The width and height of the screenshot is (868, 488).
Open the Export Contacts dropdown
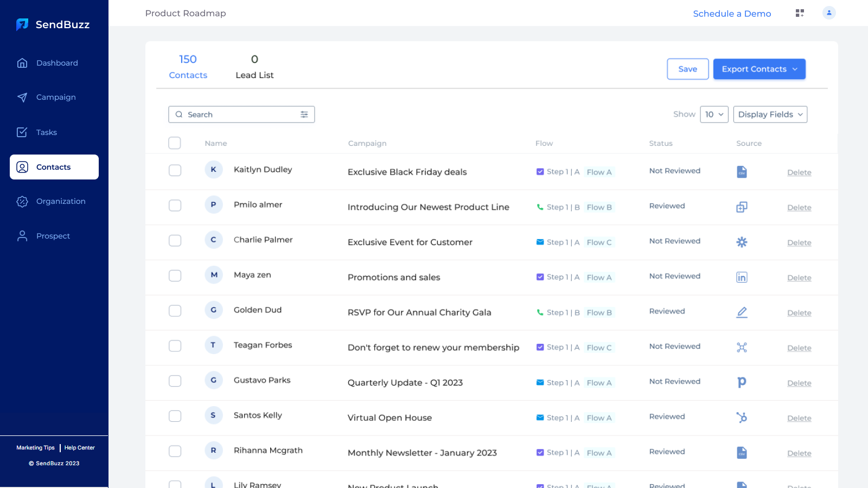(759, 69)
